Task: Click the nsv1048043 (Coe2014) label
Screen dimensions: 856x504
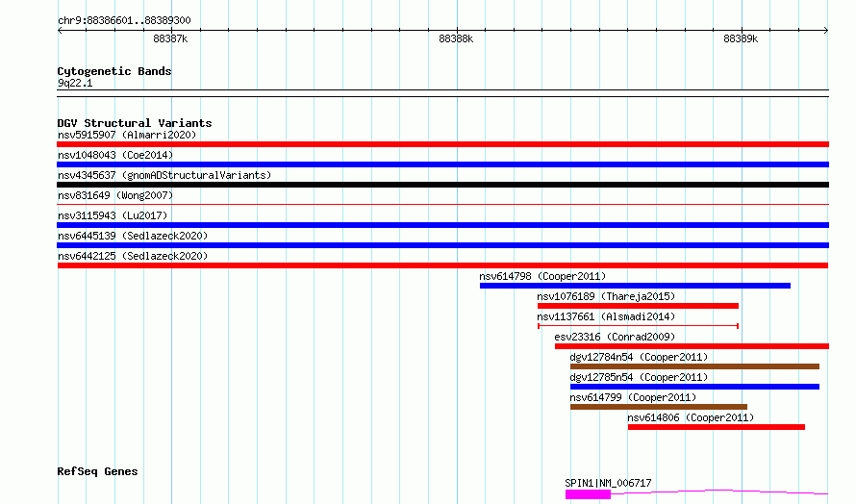Action: [x=115, y=155]
